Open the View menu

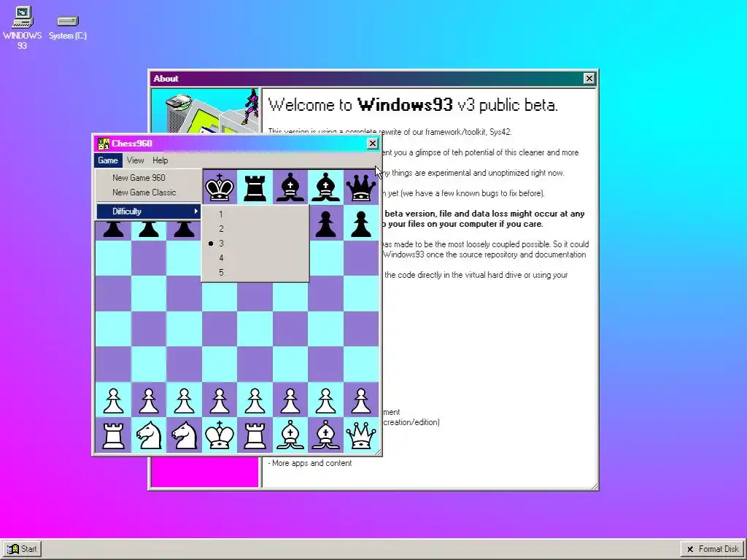click(x=135, y=160)
